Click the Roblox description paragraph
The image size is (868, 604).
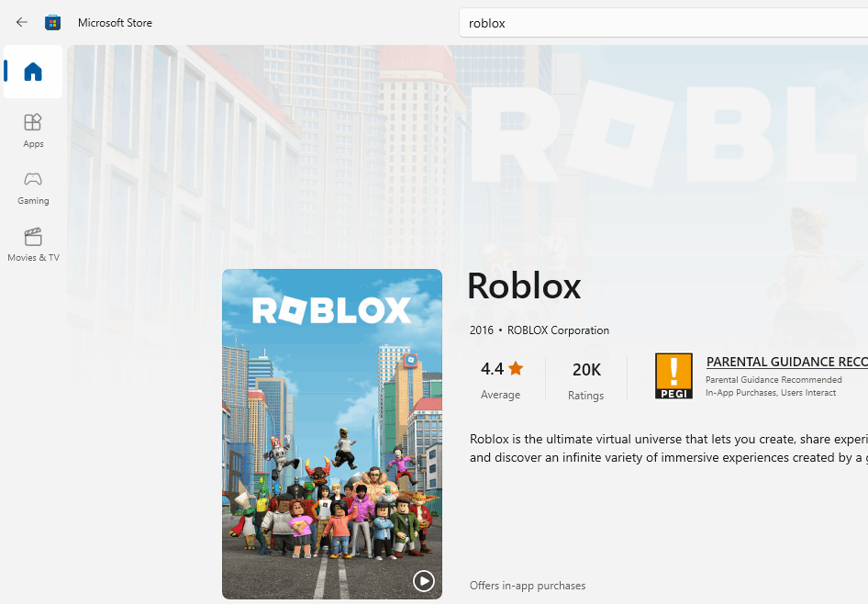[669, 448]
